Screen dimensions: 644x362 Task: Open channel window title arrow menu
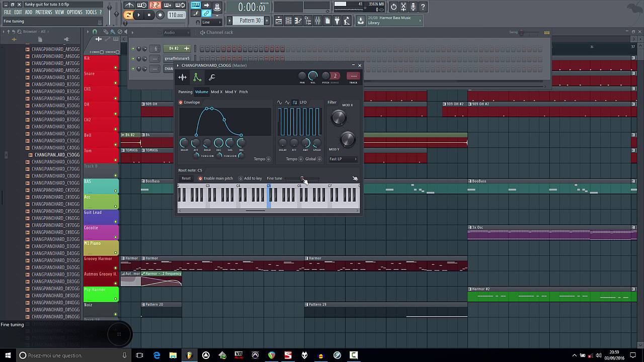pyautogui.click(x=178, y=65)
